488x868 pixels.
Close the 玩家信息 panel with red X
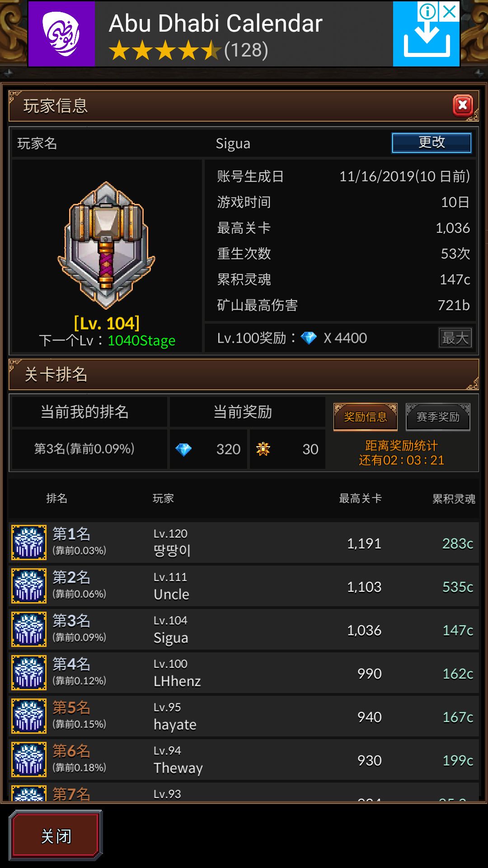click(463, 105)
